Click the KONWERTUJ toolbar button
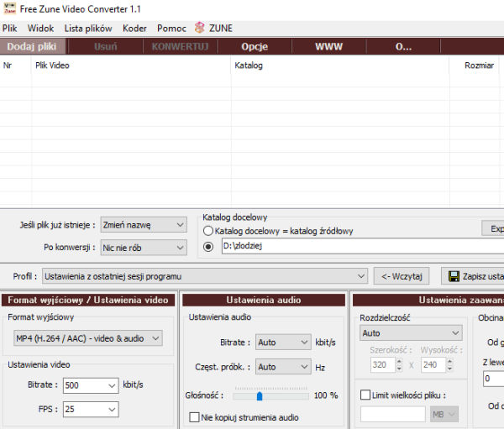Viewport: 504px width, 429px height. [x=180, y=47]
